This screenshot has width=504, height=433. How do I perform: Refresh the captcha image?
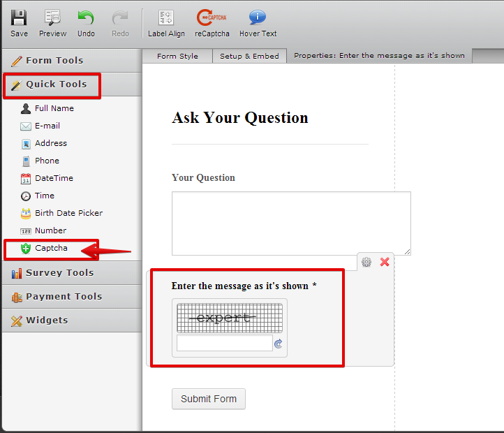click(278, 344)
